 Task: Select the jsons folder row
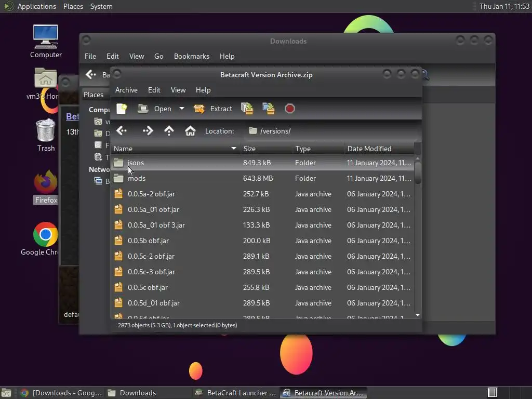point(262,163)
